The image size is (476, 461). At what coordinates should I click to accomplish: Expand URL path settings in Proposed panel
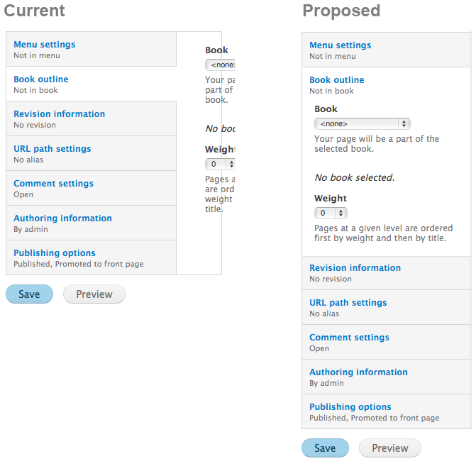348,303
